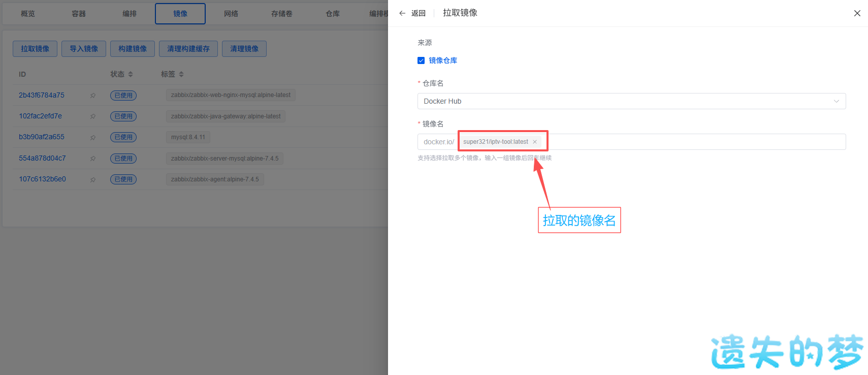Click the pin icon for 2b43f6784a75
Image resolution: width=868 pixels, height=375 pixels.
(x=93, y=96)
